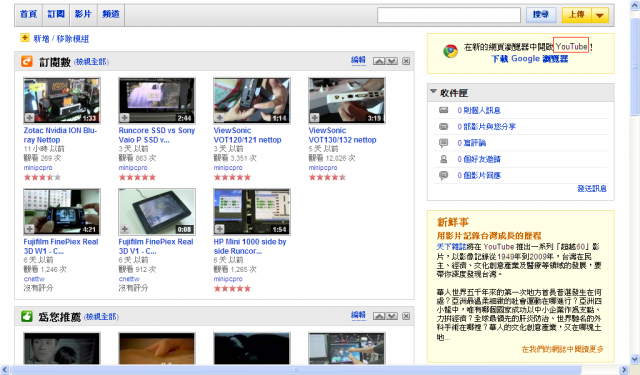
Task: Add Zotac Nvidia ION video to queue via plus
Action: [30, 118]
